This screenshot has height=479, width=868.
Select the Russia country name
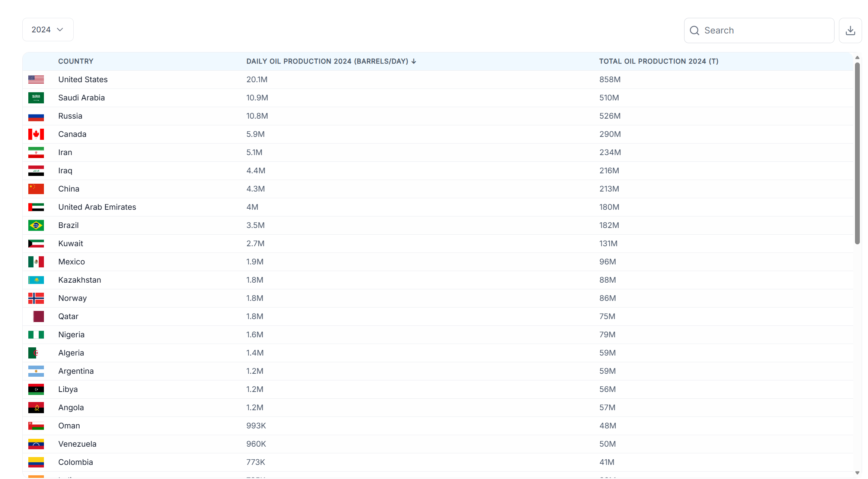70,116
